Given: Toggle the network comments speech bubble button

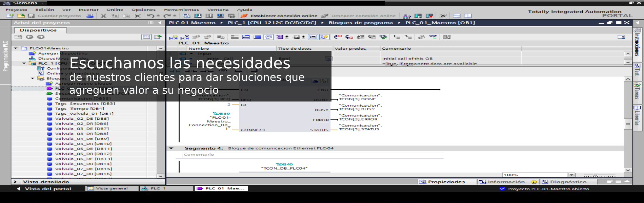Looking at the screenshot, I should (x=268, y=37).
